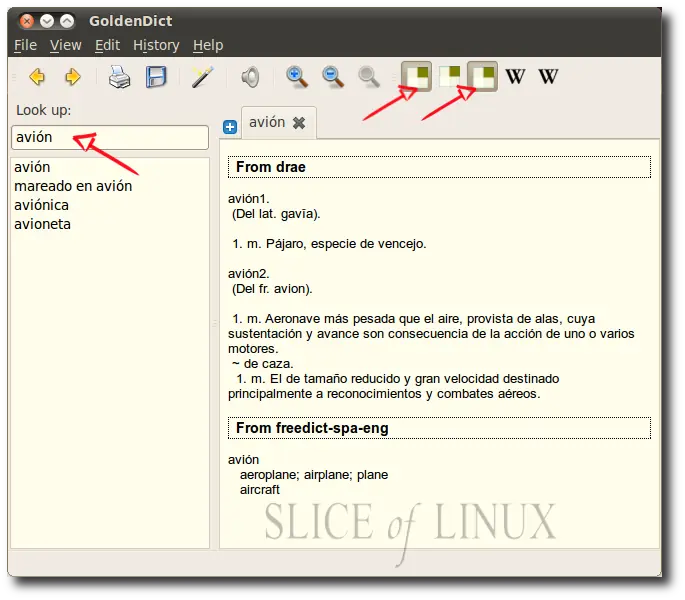Click the 'avión2.' entry heading
The width and height of the screenshot is (685, 600).
point(249,274)
